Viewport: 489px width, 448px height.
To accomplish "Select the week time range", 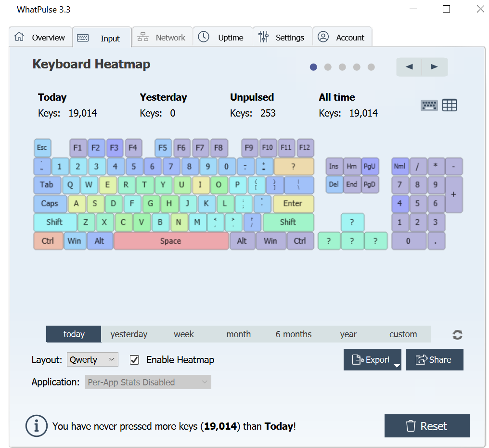I will pyautogui.click(x=184, y=334).
